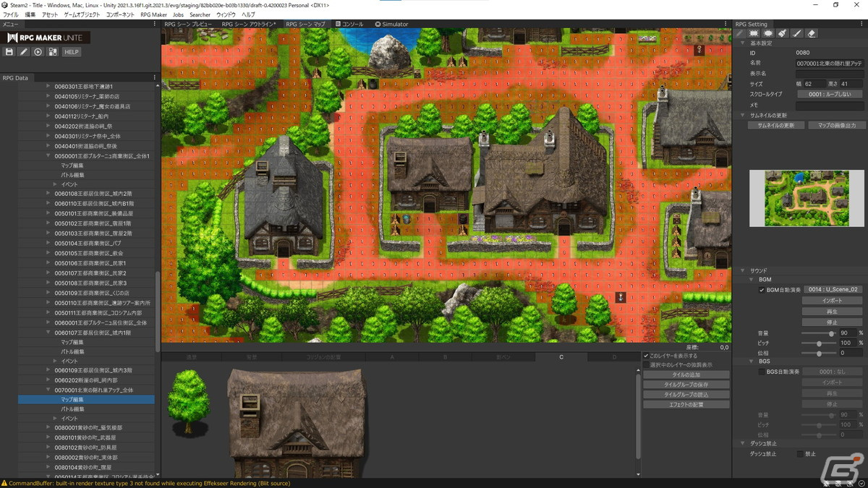Open the メニュー panel options kebab icon
868x488 pixels.
[155, 24]
